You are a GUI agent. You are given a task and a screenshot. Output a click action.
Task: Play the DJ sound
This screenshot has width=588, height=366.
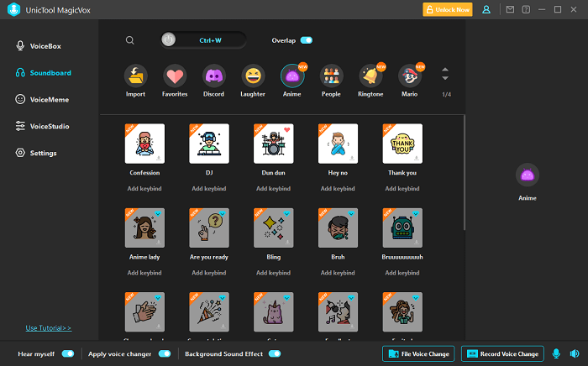point(209,144)
